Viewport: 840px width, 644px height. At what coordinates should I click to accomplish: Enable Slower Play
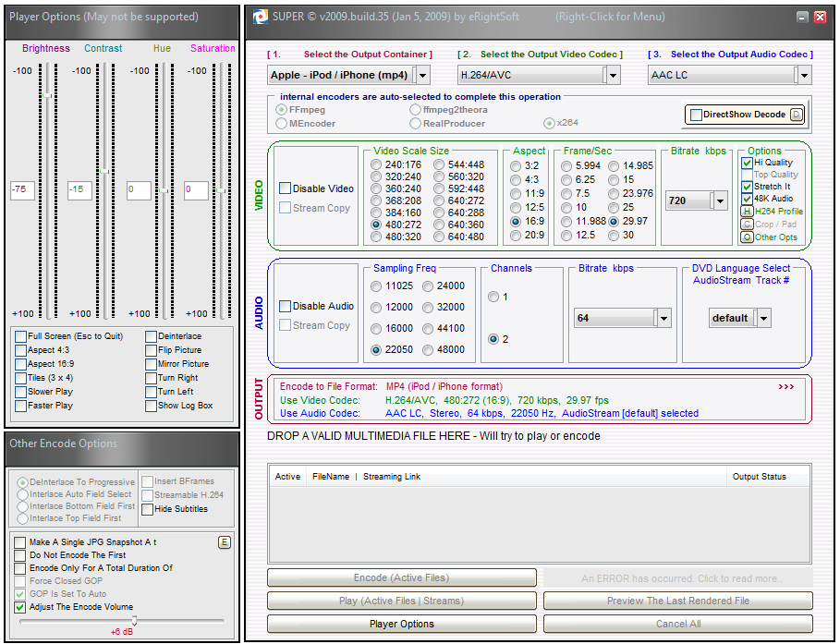tap(20, 392)
